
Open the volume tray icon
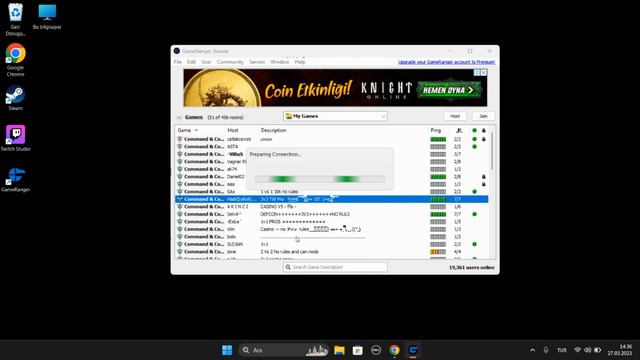[587, 350]
